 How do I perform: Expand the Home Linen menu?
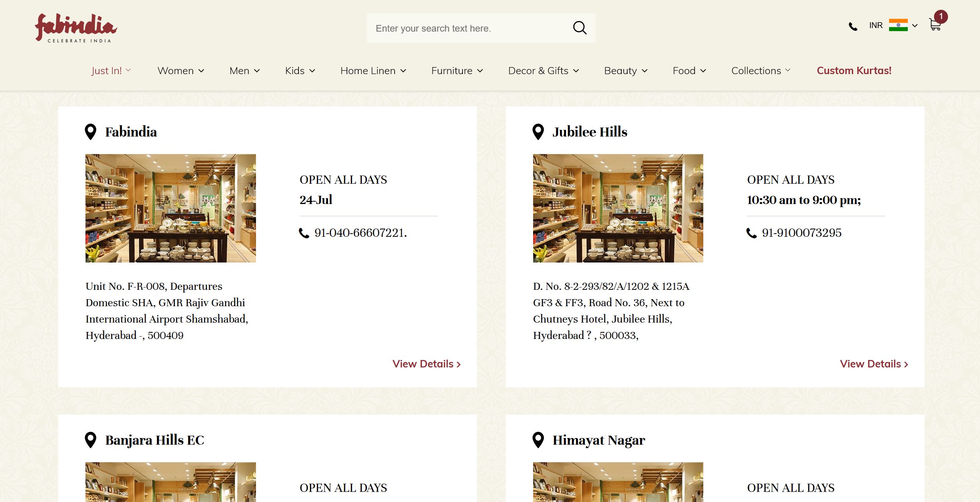[373, 71]
